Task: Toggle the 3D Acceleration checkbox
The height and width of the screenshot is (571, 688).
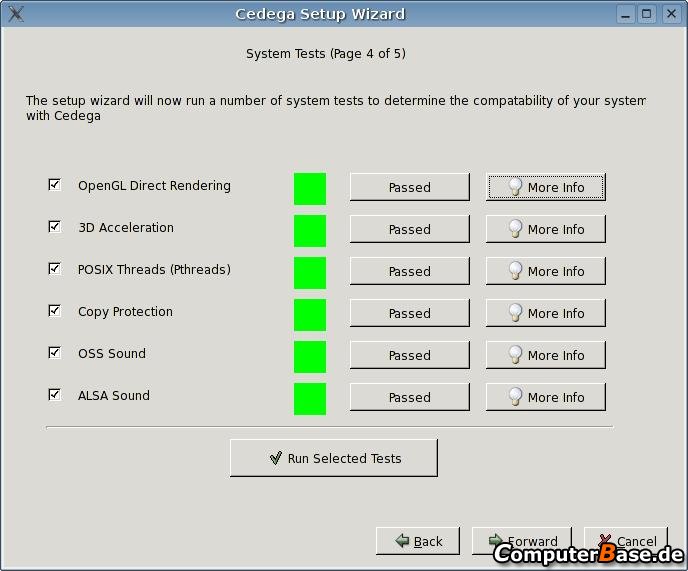Action: pyautogui.click(x=54, y=227)
